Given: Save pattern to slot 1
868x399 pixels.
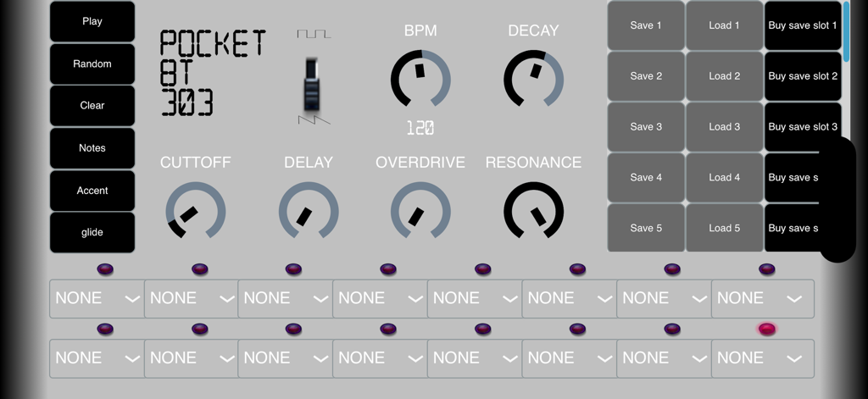Looking at the screenshot, I should click(x=646, y=25).
